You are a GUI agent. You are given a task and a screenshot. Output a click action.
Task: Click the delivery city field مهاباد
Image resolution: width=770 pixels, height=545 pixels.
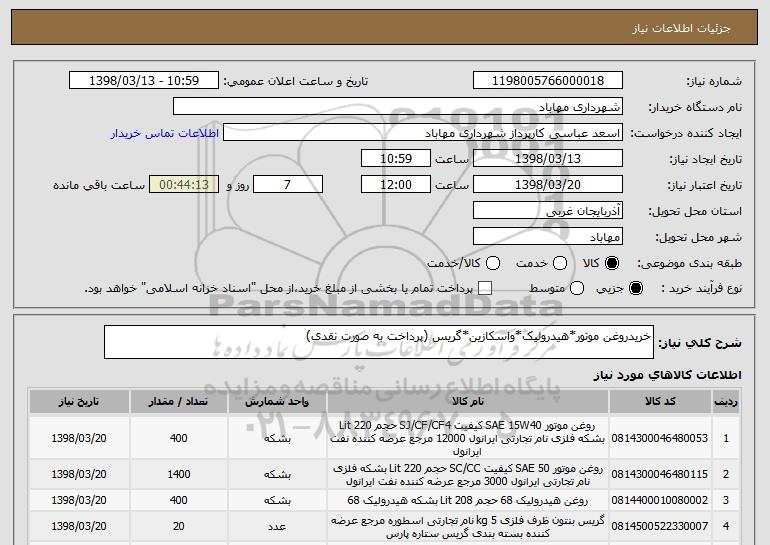click(548, 237)
